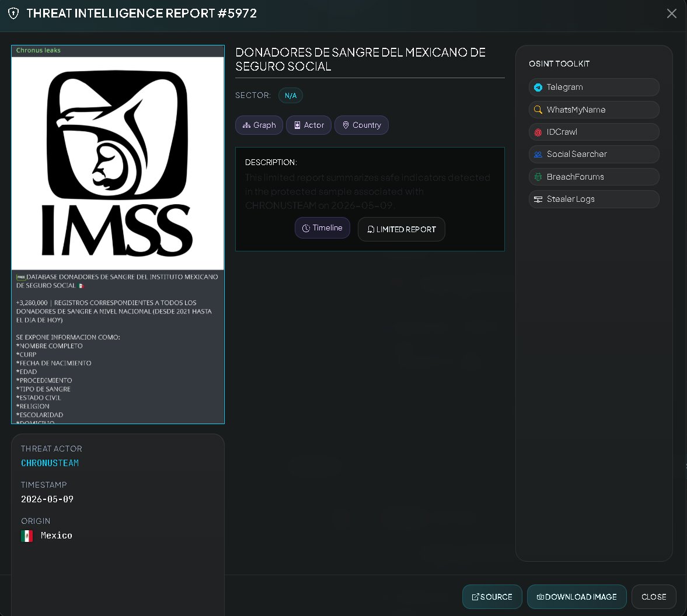
Task: Click the Timeline clock icon
Action: pyautogui.click(x=306, y=228)
